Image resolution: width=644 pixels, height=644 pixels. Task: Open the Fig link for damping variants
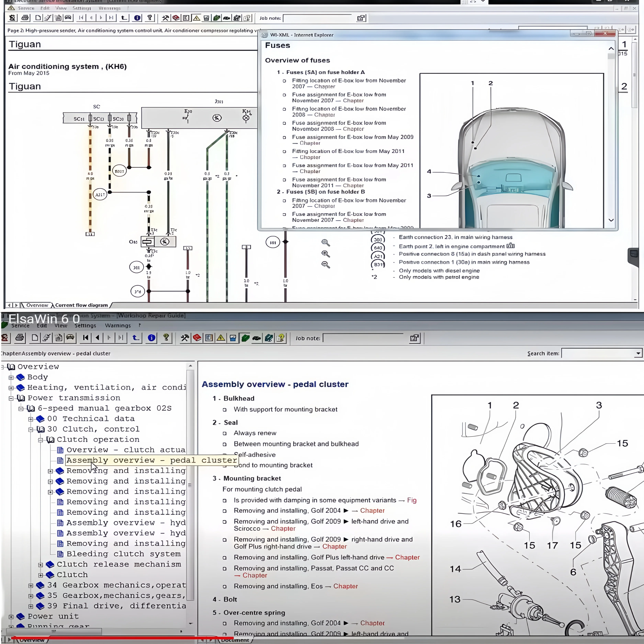[x=412, y=500]
